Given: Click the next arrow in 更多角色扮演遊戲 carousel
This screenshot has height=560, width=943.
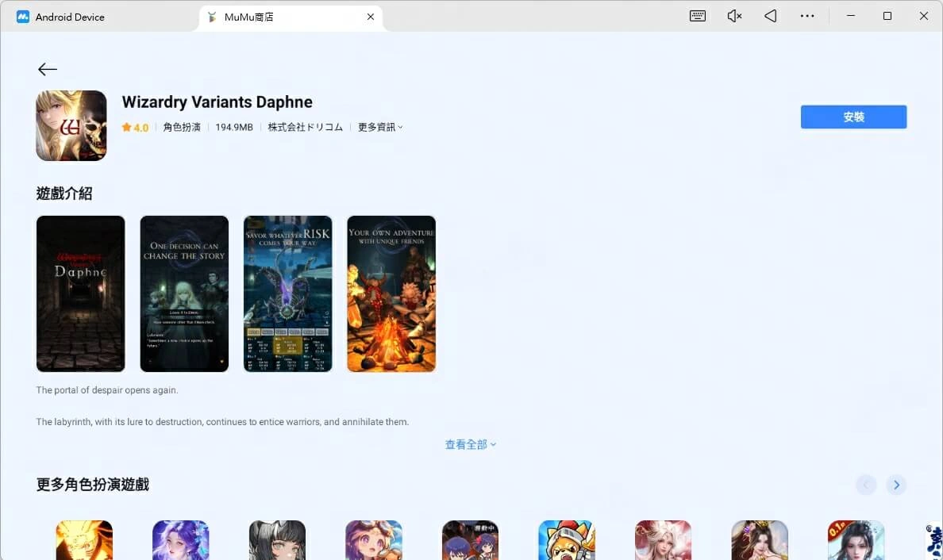Looking at the screenshot, I should point(896,485).
